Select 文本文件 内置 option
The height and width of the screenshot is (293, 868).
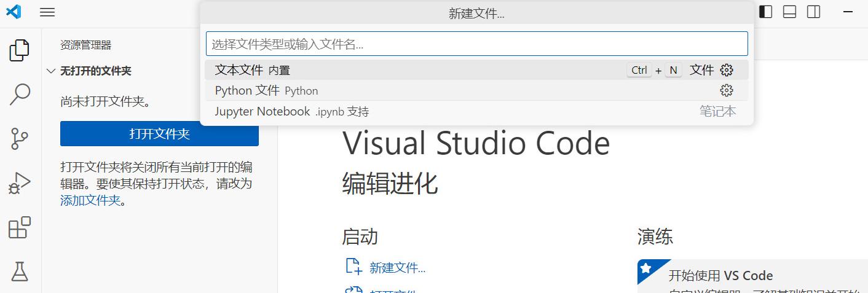476,70
